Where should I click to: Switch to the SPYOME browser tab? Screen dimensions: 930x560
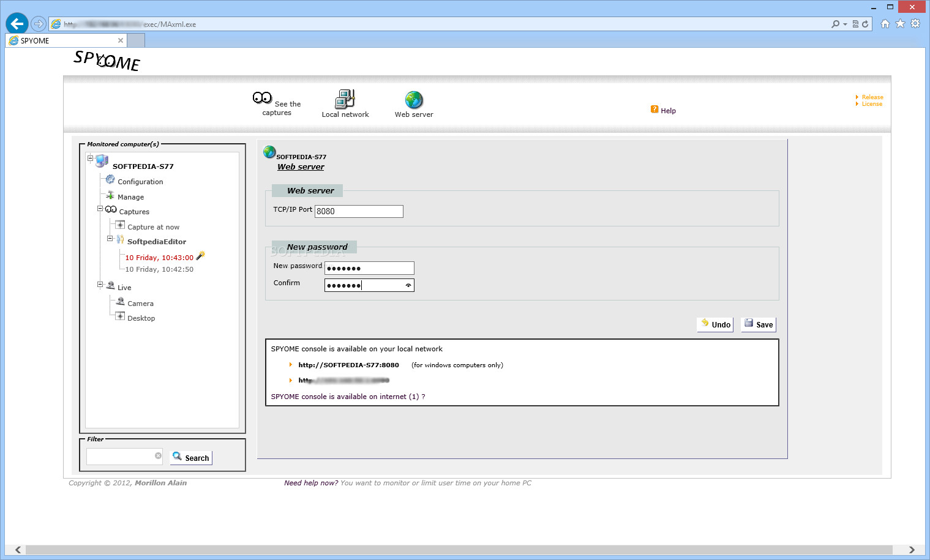point(66,40)
